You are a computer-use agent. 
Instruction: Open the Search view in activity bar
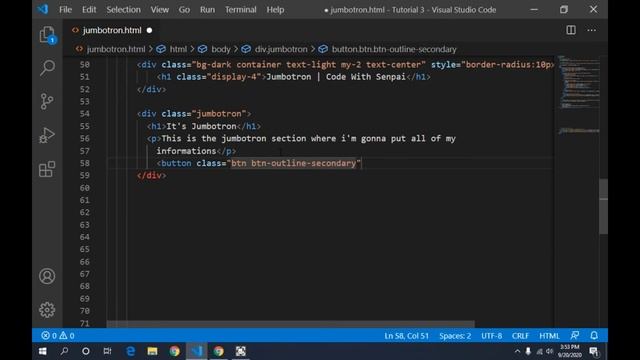click(x=47, y=68)
